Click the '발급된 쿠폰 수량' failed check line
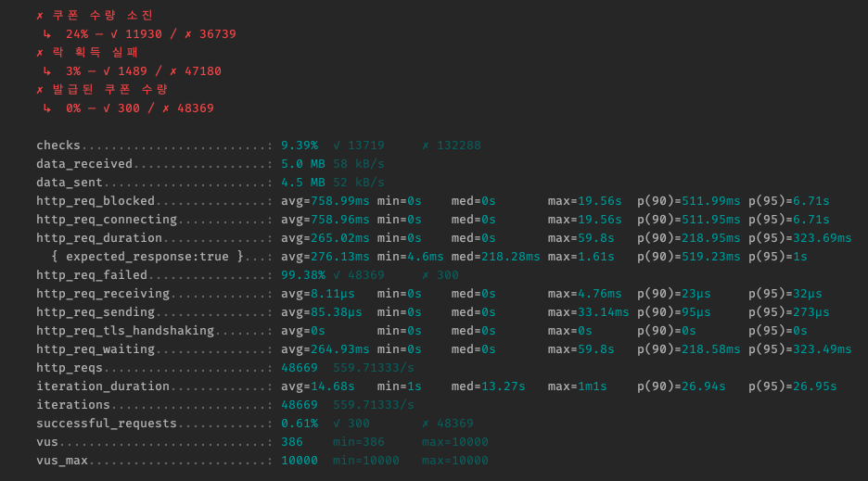 102,90
